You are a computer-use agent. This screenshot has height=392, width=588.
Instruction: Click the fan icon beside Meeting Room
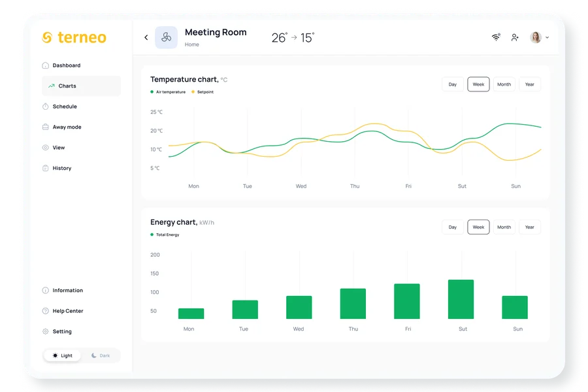[166, 38]
